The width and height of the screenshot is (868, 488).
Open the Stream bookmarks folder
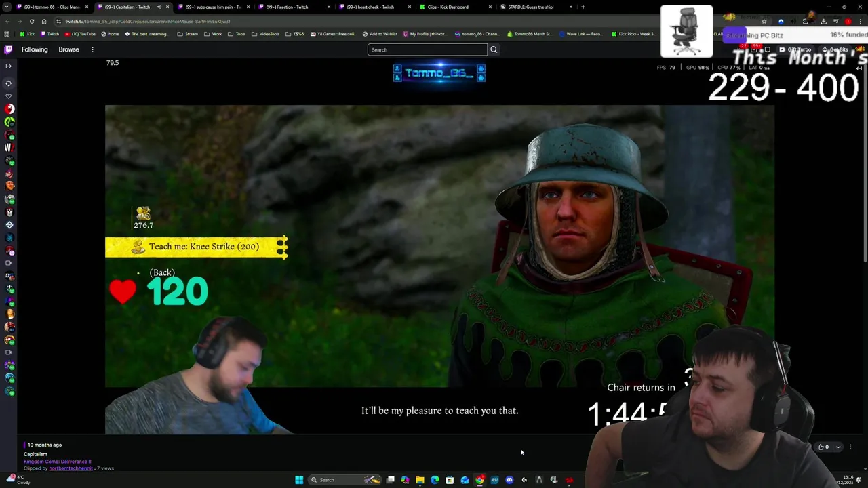pos(188,34)
